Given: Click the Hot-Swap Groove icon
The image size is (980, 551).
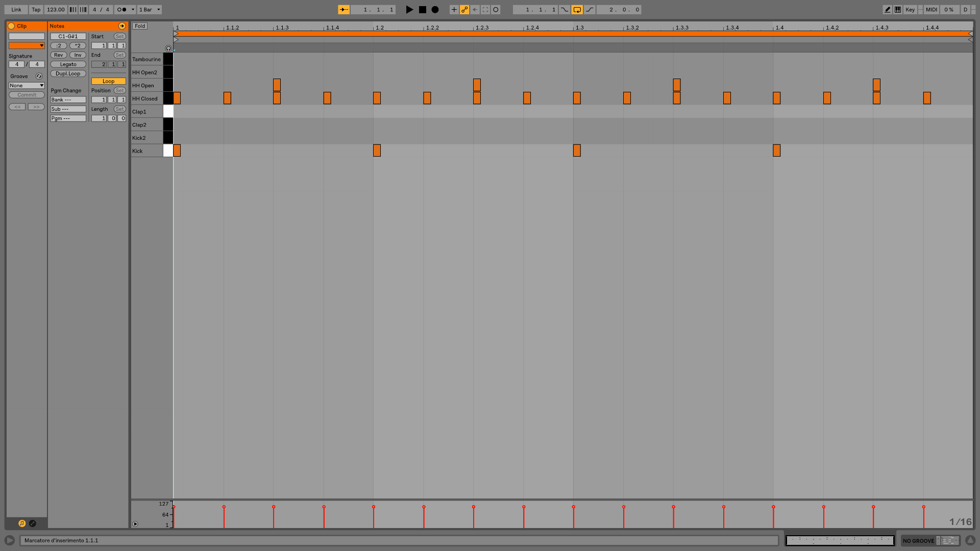Looking at the screenshot, I should [x=39, y=76].
